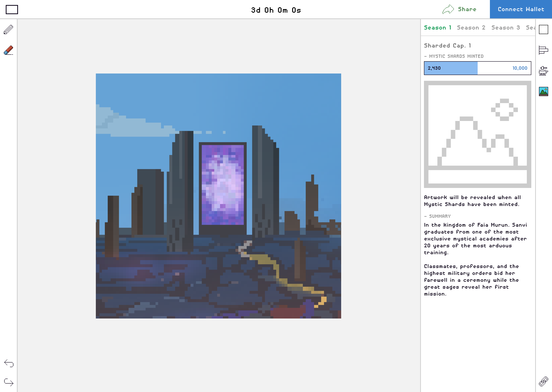This screenshot has height=392, width=552.
Task: Click the Mystic Shards minted progress bar
Action: [477, 68]
